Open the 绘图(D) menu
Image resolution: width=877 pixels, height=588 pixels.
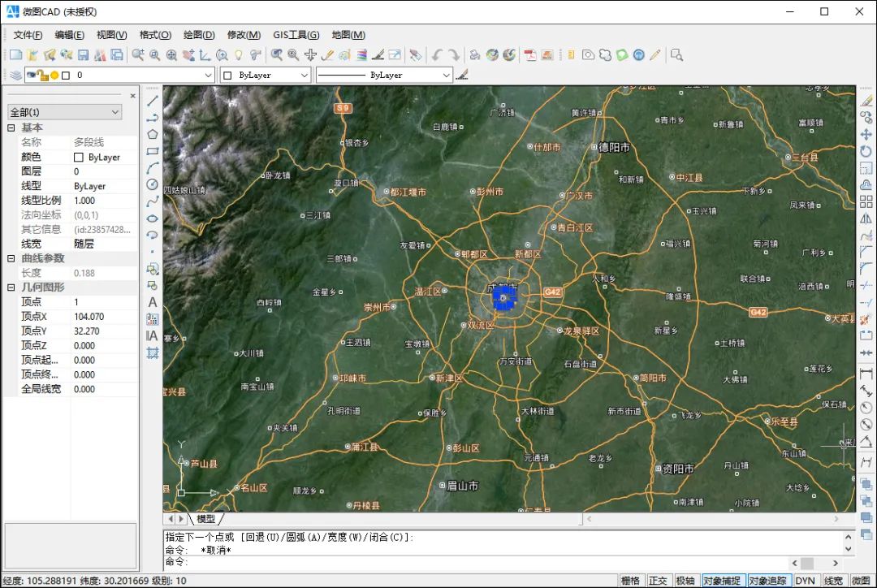(x=199, y=35)
